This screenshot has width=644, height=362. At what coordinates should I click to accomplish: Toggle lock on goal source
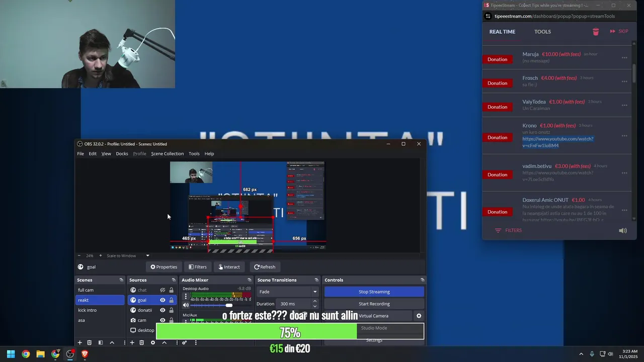[171, 300]
